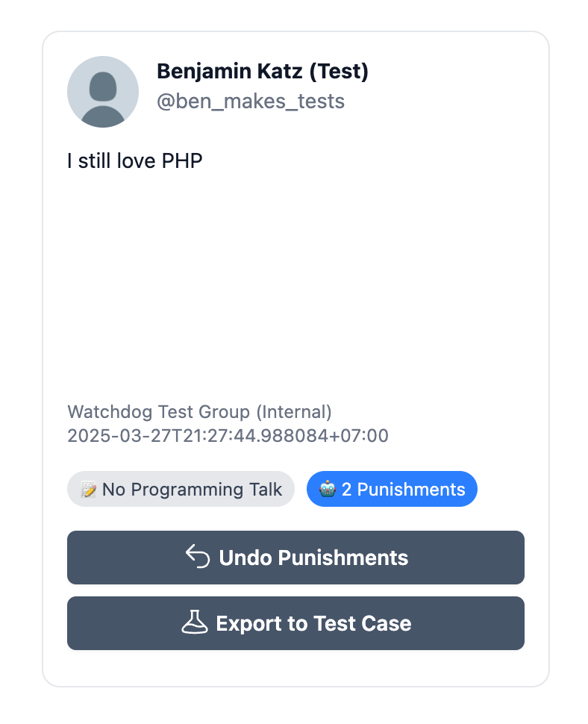Select the No Programming Talk rule badge

tap(181, 490)
